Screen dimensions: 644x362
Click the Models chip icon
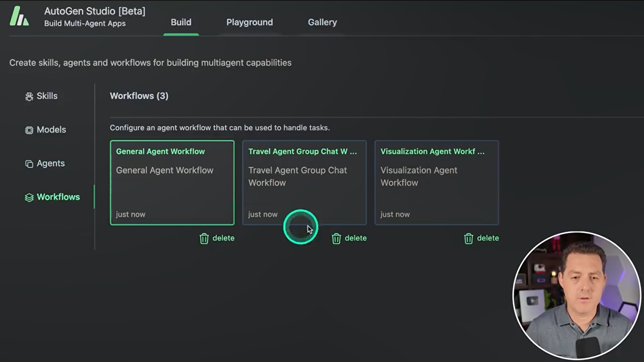[29, 130]
